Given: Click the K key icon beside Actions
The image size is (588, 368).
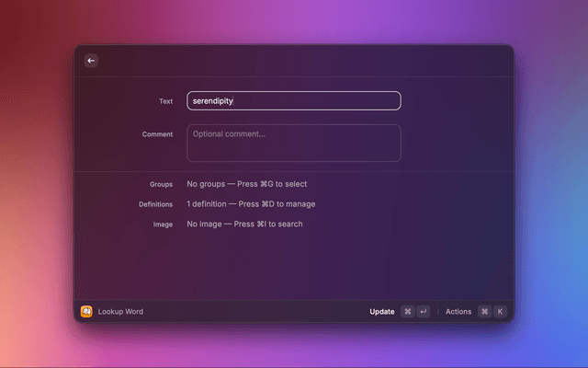Looking at the screenshot, I should tap(501, 312).
